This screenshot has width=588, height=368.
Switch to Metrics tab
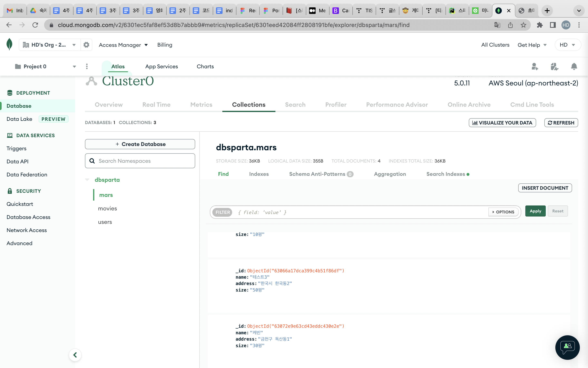201,105
